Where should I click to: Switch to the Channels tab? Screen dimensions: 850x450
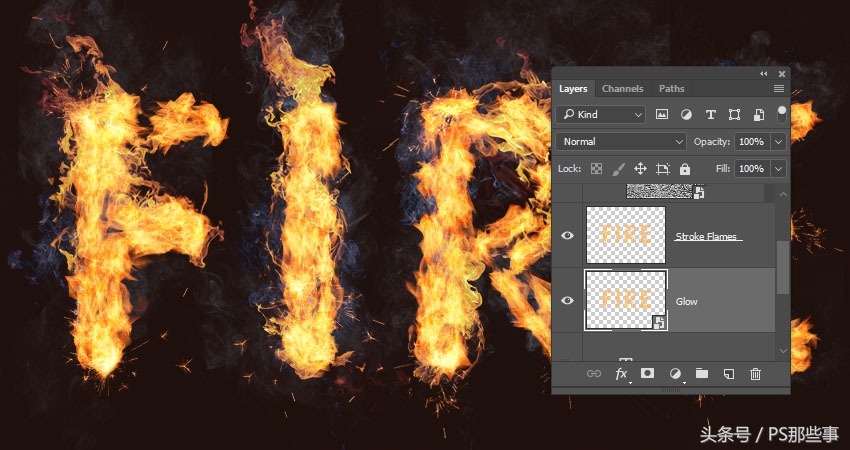point(622,88)
